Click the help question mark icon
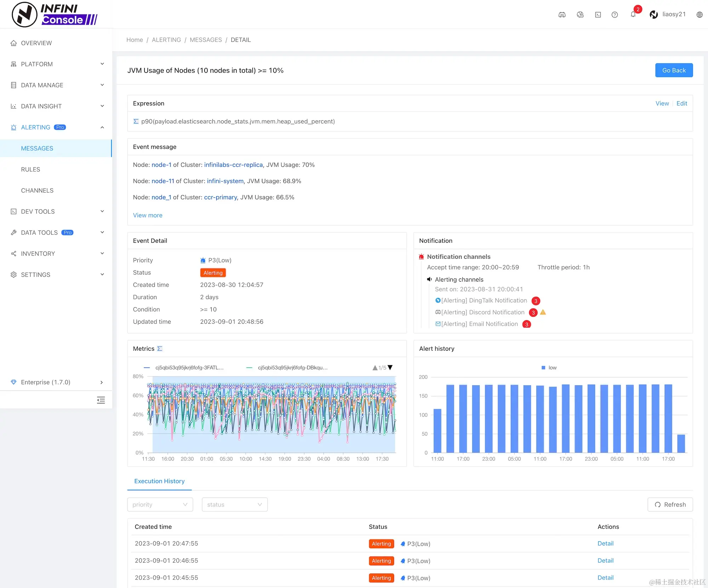Viewport: 708px width, 588px height. coord(615,15)
